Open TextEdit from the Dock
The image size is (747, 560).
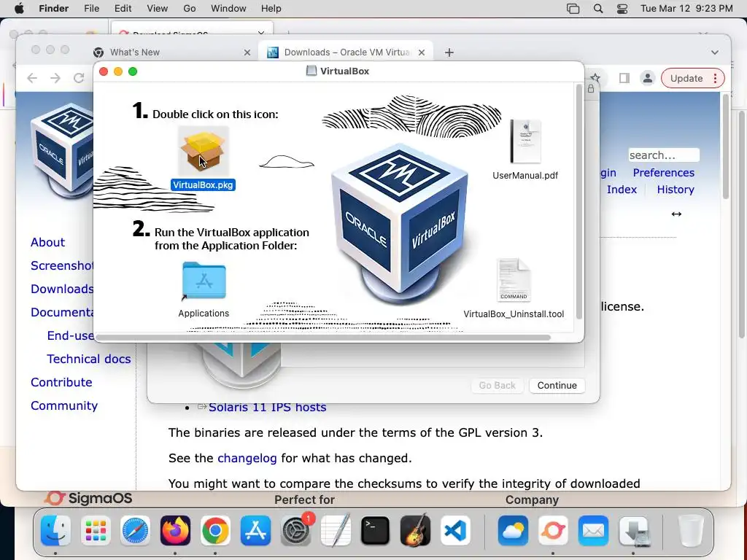(336, 531)
